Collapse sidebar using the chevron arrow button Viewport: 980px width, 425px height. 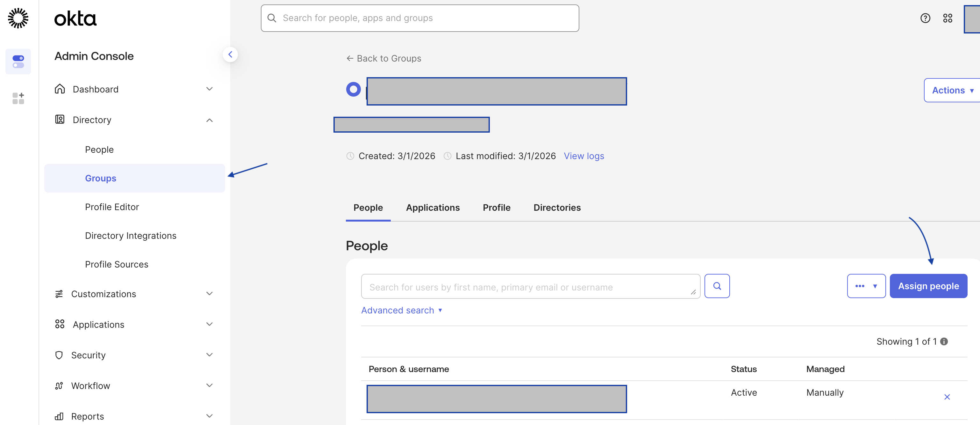(x=230, y=55)
